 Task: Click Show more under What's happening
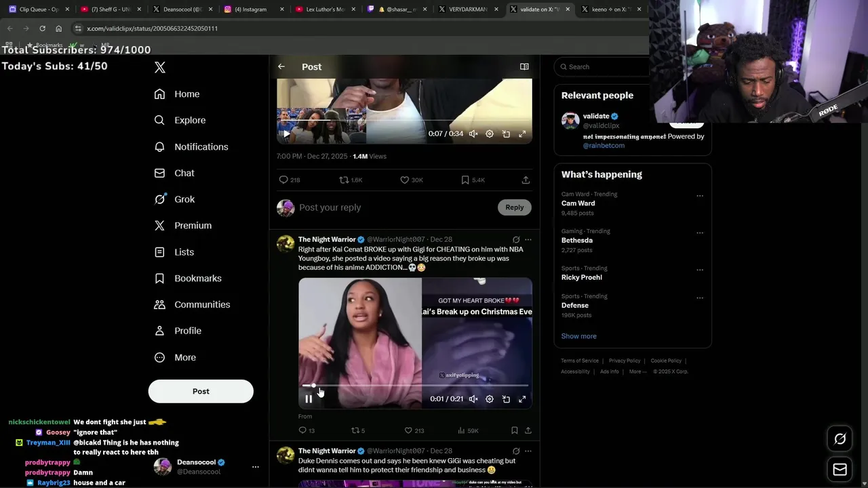click(578, 336)
